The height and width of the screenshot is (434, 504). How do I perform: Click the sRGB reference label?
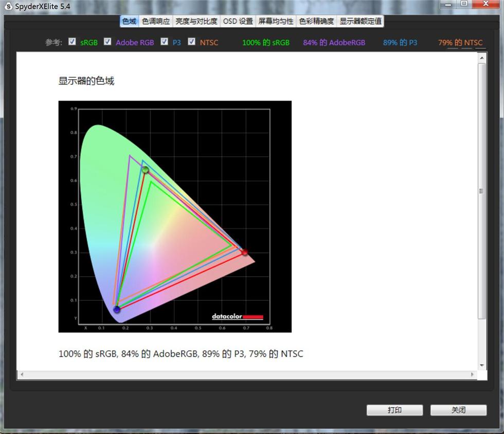click(x=88, y=43)
